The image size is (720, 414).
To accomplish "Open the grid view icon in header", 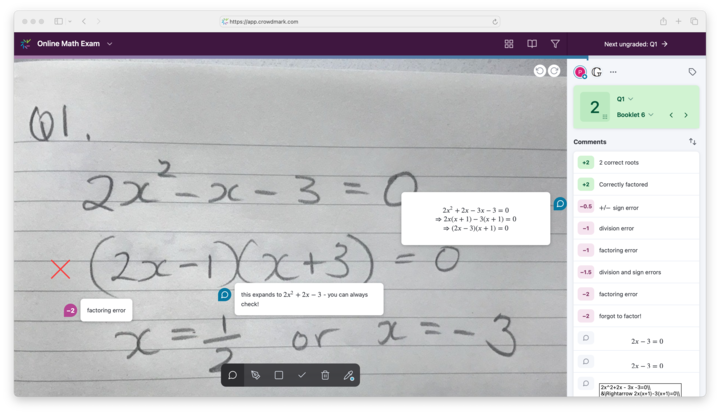I will [x=508, y=44].
